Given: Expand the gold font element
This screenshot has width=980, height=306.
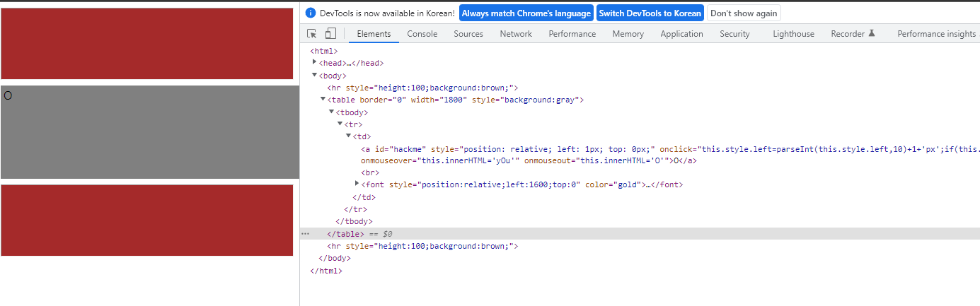Looking at the screenshot, I should 357,184.
